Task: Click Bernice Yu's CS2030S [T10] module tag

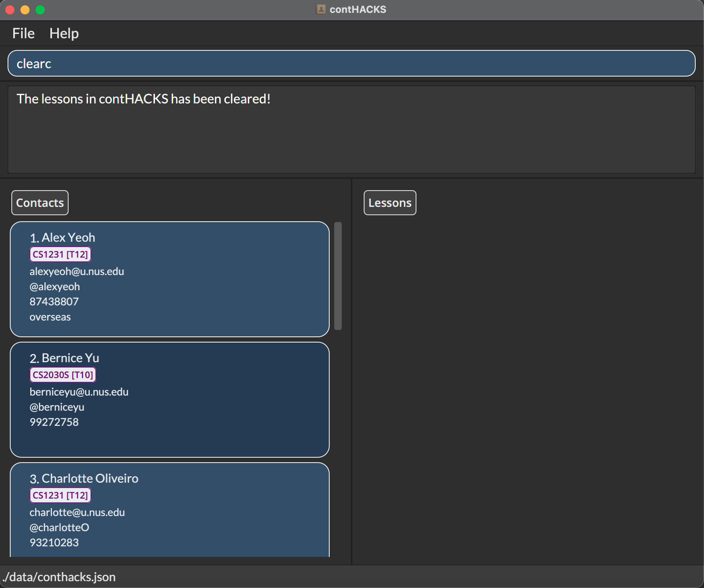Action: pos(63,375)
